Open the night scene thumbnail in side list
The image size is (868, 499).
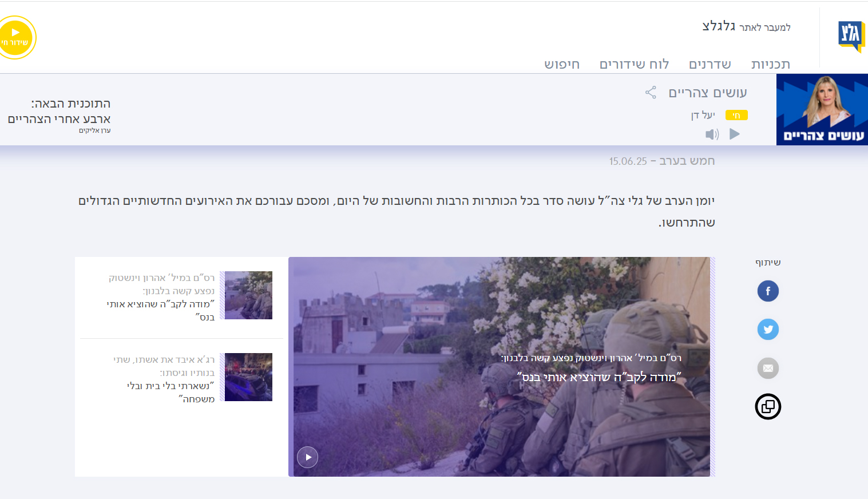248,377
